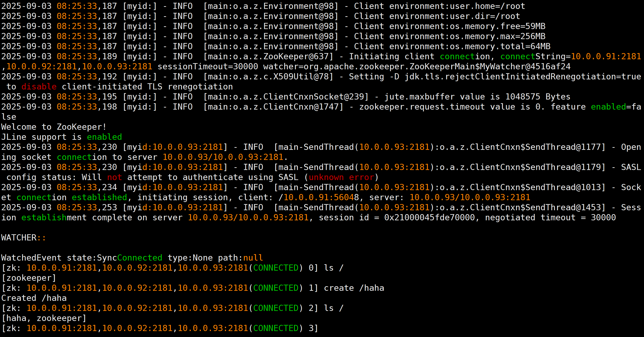Click 'type:None' in the WatchedEvent line
644x337 pixels.
(x=190, y=258)
